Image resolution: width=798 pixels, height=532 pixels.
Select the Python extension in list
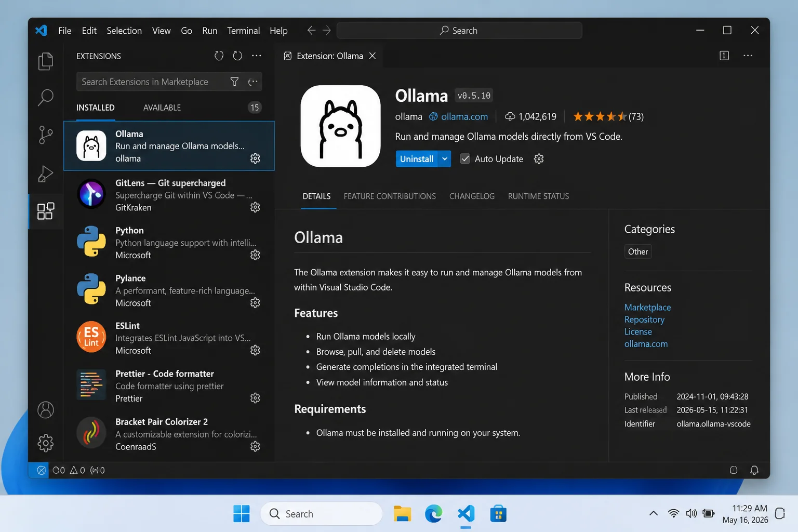pos(169,243)
